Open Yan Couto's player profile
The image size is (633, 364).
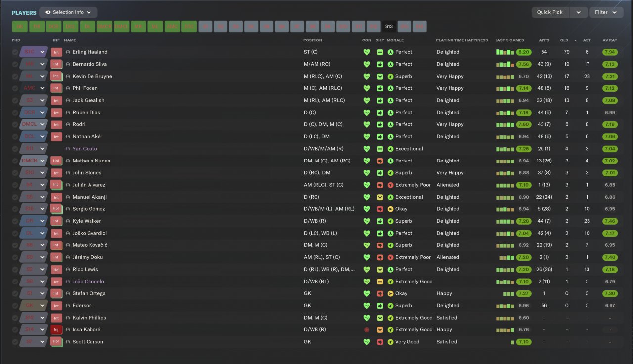click(85, 149)
